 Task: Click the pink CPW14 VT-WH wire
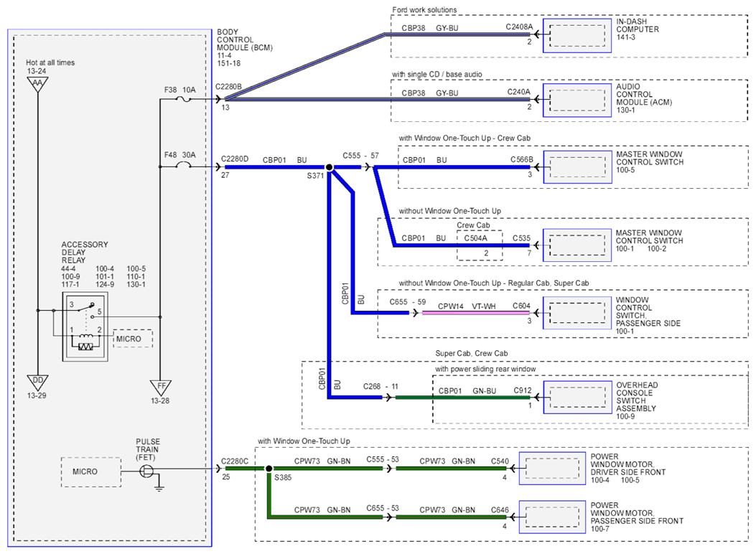[x=476, y=313]
